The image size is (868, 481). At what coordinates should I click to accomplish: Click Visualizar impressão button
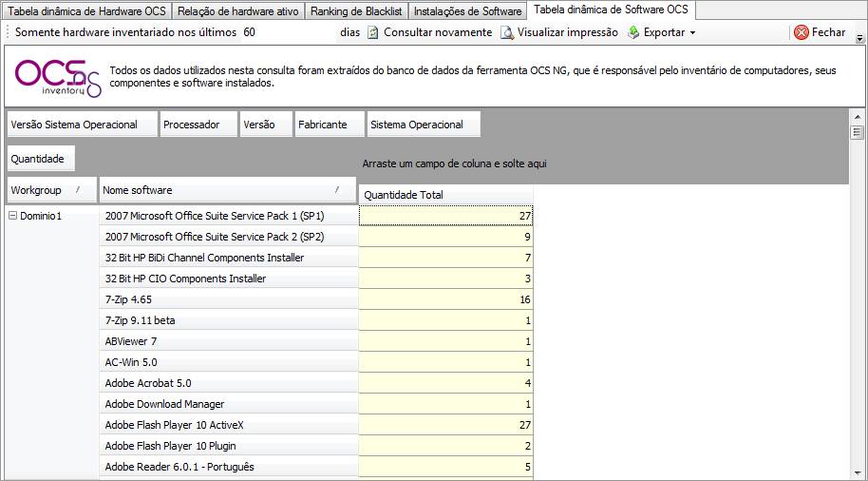559,32
